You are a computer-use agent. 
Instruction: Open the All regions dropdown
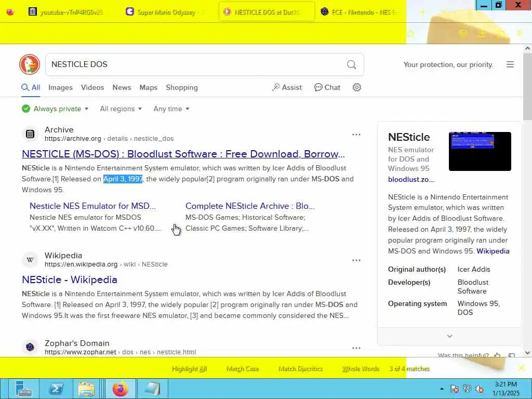(x=121, y=109)
